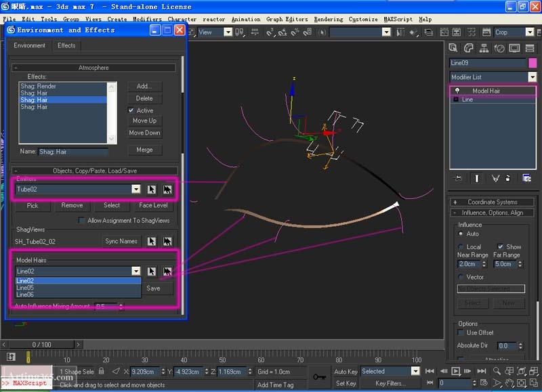Image resolution: width=542 pixels, height=392 pixels.
Task: Open the Graph Editors menu
Action: click(x=287, y=20)
